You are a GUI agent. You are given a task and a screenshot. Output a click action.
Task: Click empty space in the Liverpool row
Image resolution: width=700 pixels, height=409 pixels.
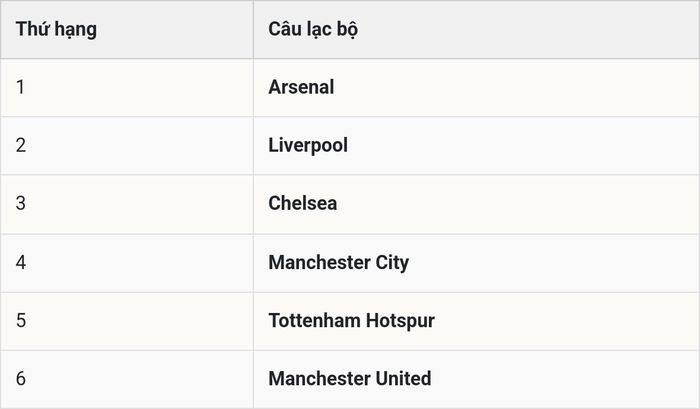pyautogui.click(x=522, y=146)
